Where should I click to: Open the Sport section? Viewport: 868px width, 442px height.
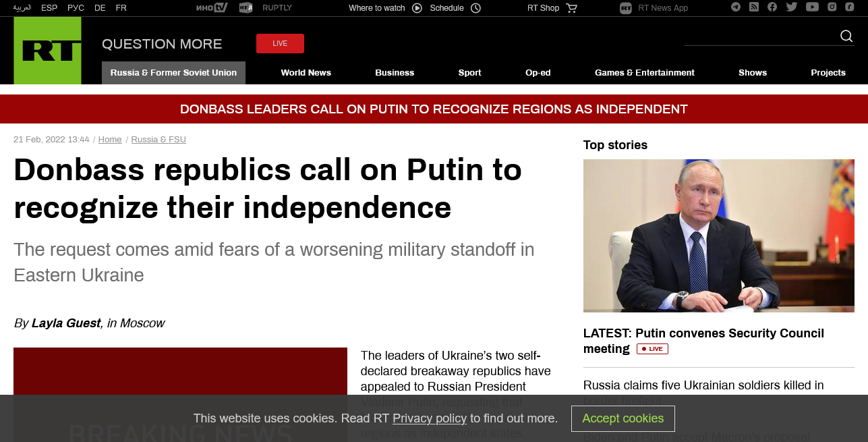470,73
